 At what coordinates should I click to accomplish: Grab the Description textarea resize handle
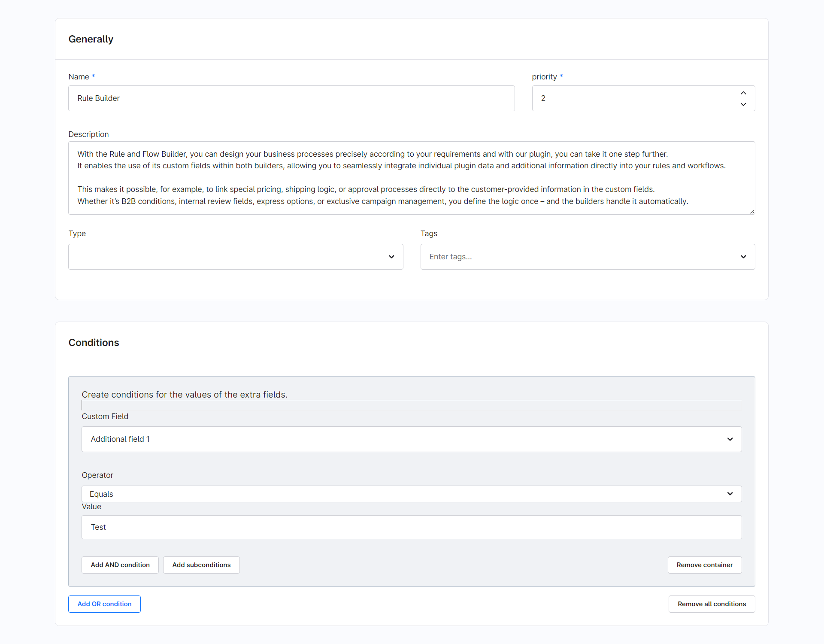pos(752,212)
